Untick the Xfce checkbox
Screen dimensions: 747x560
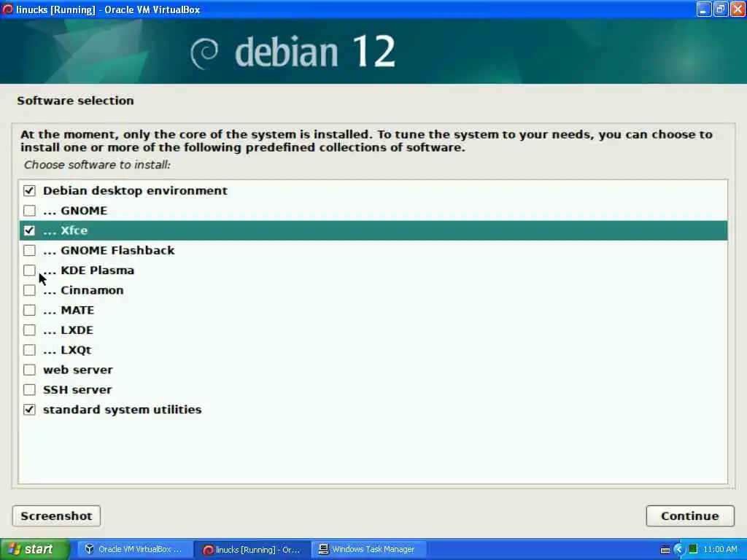pos(29,230)
